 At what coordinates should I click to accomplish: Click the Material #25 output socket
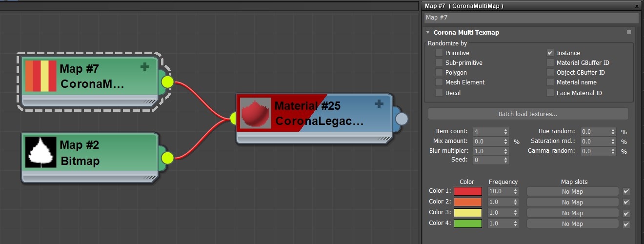point(401,119)
